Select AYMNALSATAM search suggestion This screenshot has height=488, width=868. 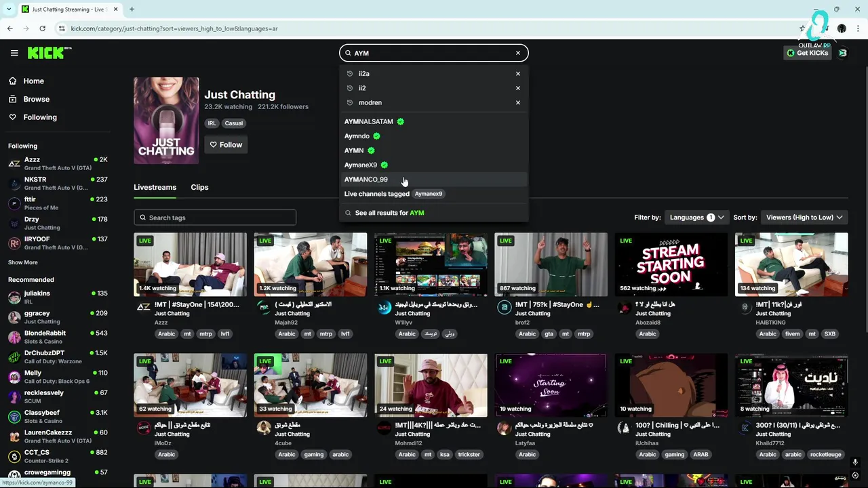tap(433, 121)
